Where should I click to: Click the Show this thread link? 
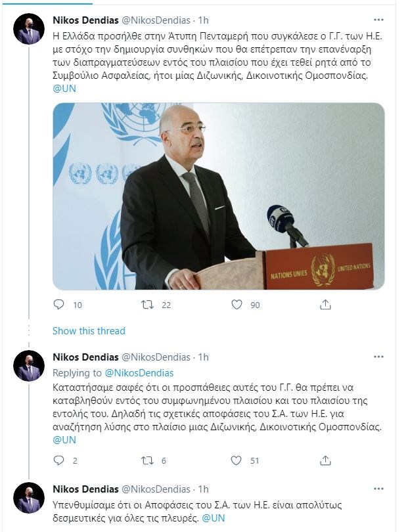tap(88, 330)
